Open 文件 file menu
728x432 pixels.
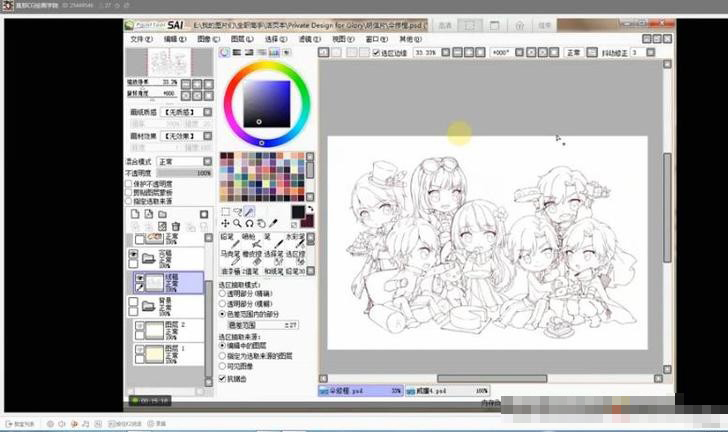pyautogui.click(x=141, y=39)
